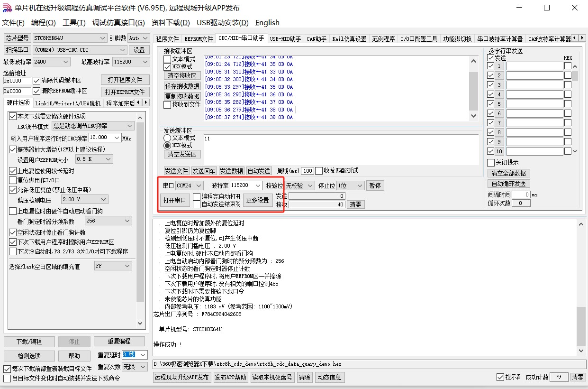The height and width of the screenshot is (389, 588).
Task: Enable 收发匹配测试 checkbox
Action: [319, 171]
